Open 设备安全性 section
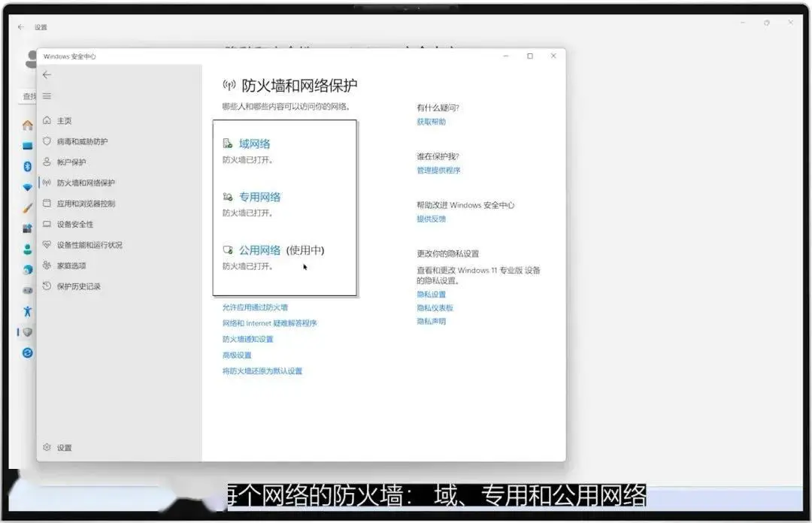 (x=75, y=224)
